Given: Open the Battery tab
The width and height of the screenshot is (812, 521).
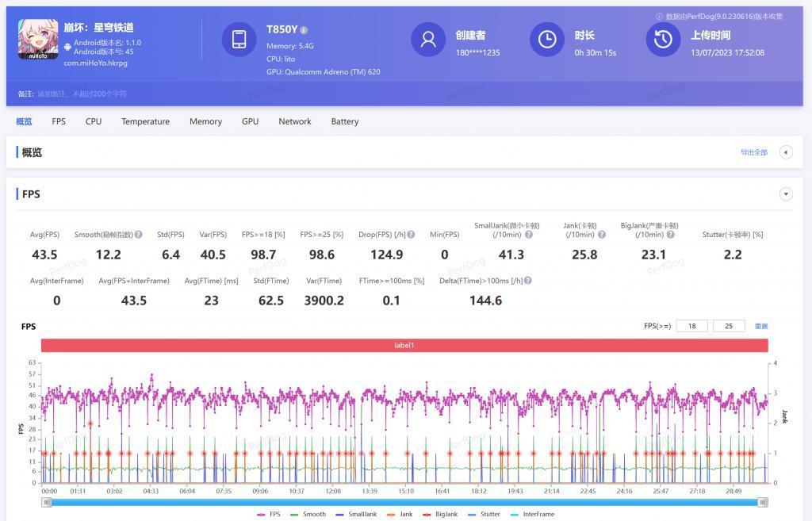Looking at the screenshot, I should [x=345, y=121].
